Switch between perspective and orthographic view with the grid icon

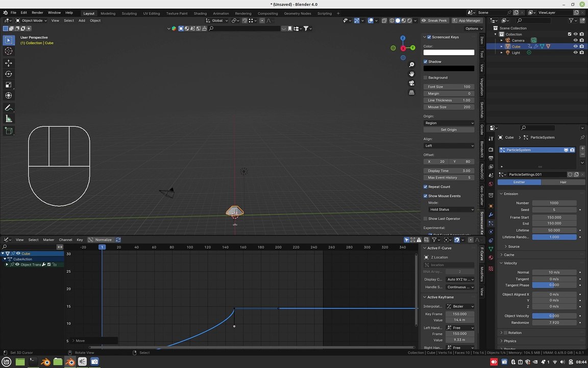click(x=411, y=93)
